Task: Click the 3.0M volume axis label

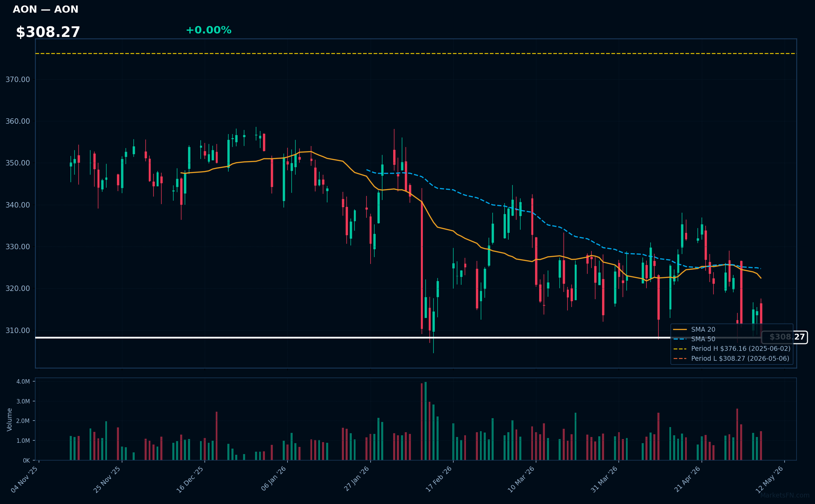Action: coord(23,401)
